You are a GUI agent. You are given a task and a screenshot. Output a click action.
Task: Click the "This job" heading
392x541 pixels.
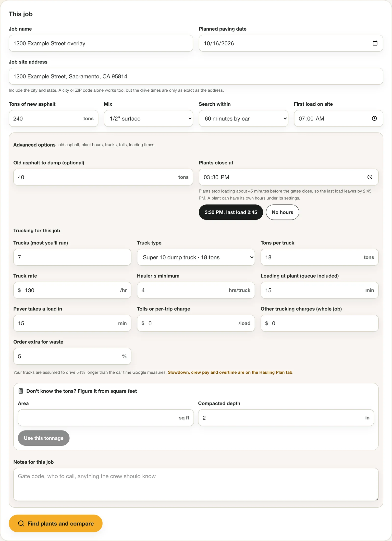pos(21,14)
